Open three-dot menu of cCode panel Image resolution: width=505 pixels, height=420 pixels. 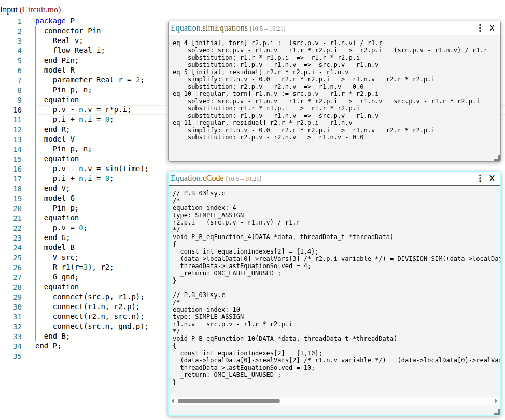pyautogui.click(x=480, y=178)
